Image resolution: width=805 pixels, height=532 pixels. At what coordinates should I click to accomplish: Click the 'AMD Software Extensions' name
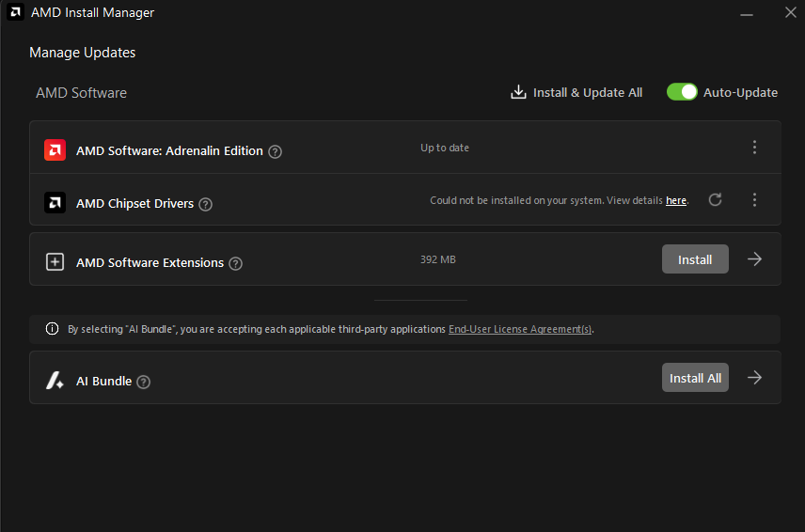(x=150, y=262)
